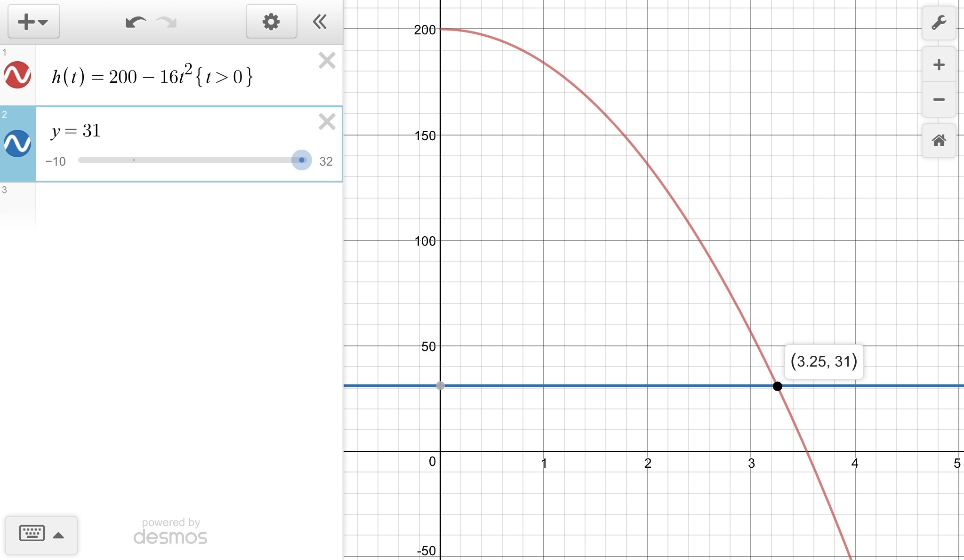Click the slider thumb at 31
This screenshot has width=964, height=560.
pos(302,160)
